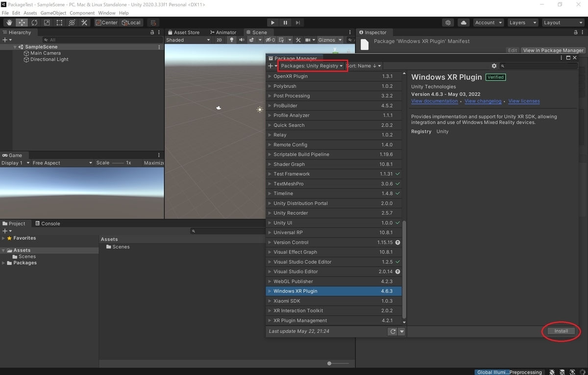Open the Assets menu

point(30,13)
